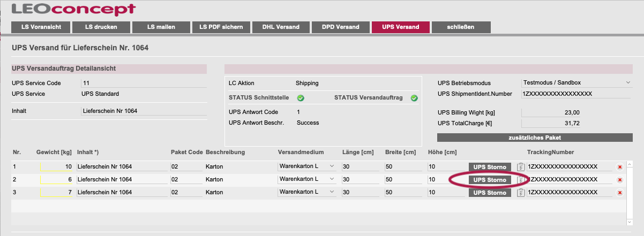Click green STATUS Versandauftrag check icon

point(414,98)
